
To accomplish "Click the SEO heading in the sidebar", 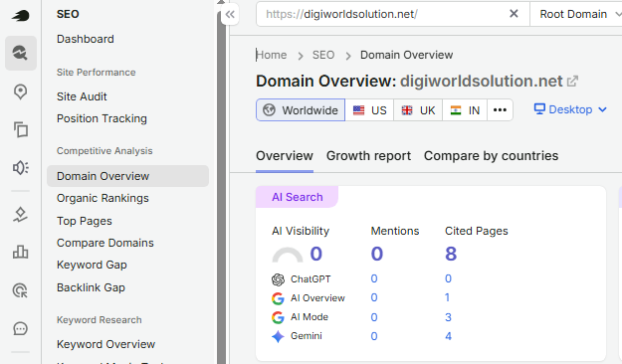I will pyautogui.click(x=68, y=14).
